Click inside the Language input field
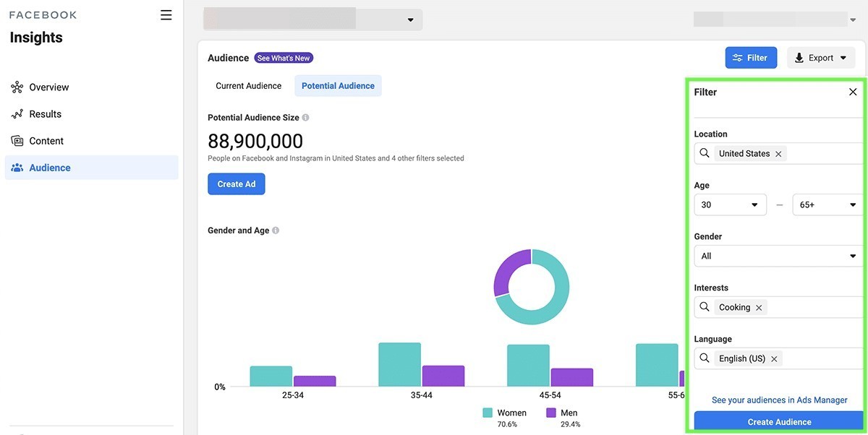Viewport: 868px width, 435px height. point(779,358)
